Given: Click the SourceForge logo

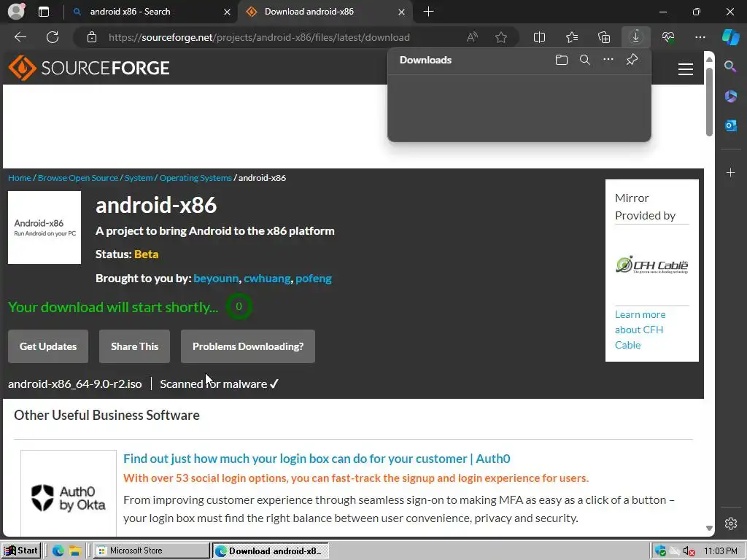Looking at the screenshot, I should point(89,68).
